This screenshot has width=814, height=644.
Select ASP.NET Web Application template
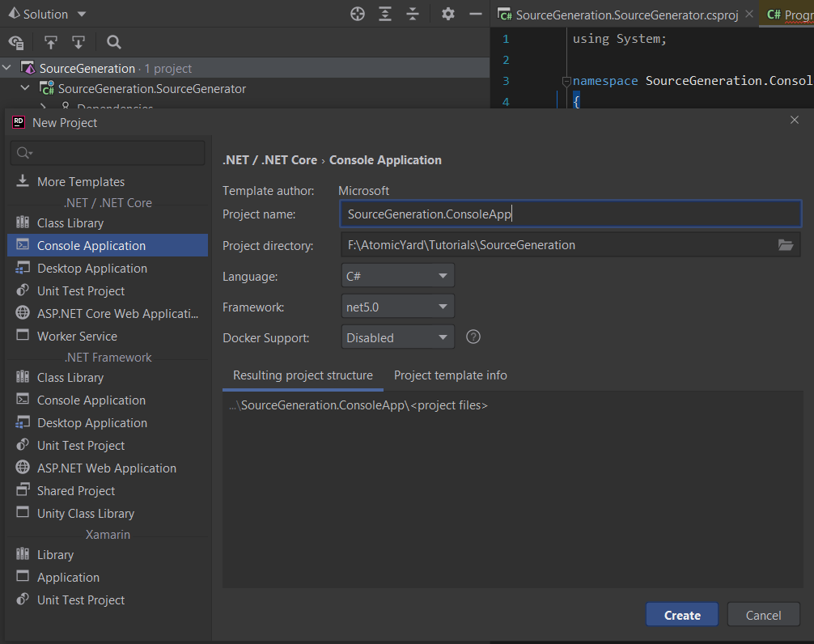coord(108,468)
